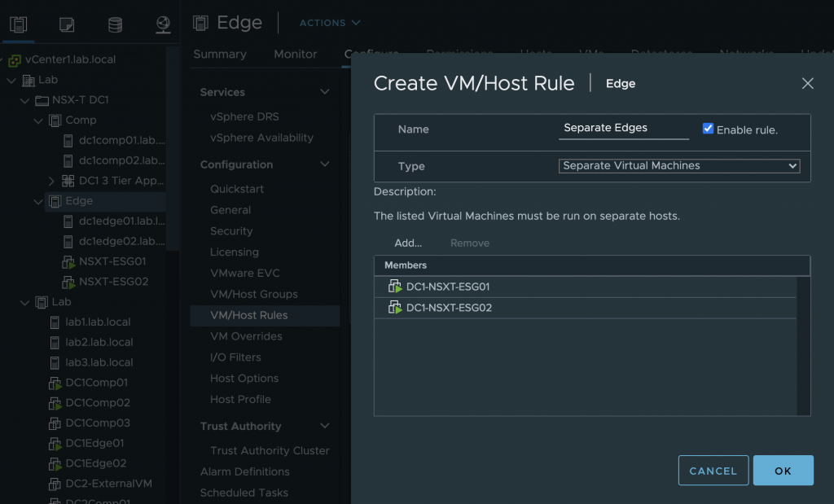Collapse the NSX-T DC1 folder node
This screenshot has width=834, height=504.
click(24, 101)
